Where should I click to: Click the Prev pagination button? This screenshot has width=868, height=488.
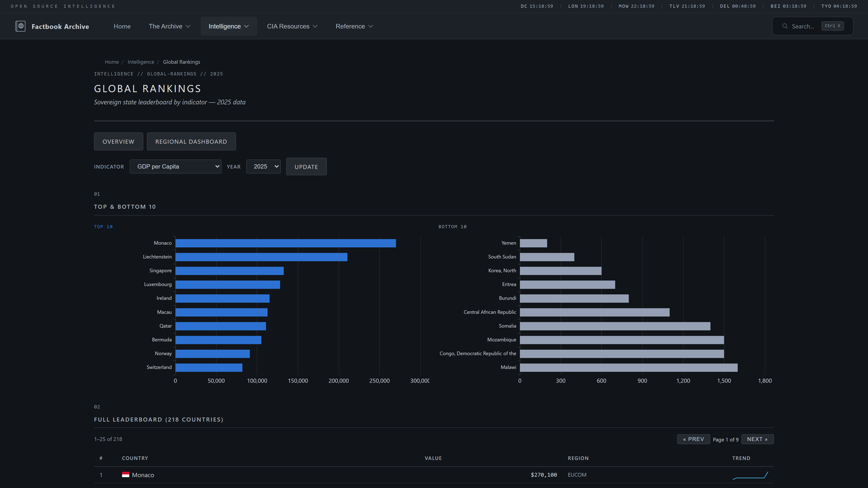pyautogui.click(x=693, y=439)
